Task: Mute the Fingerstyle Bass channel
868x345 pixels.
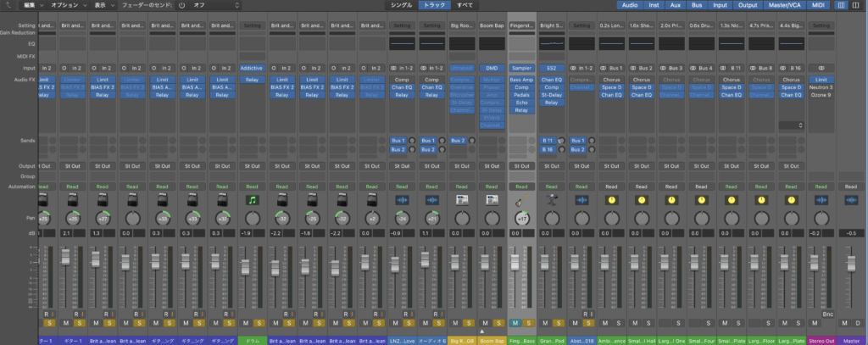Action: (x=515, y=323)
